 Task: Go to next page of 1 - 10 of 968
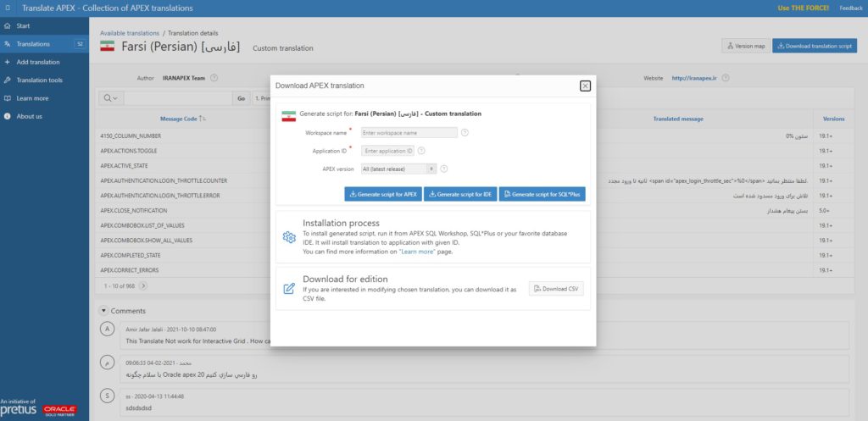[143, 286]
